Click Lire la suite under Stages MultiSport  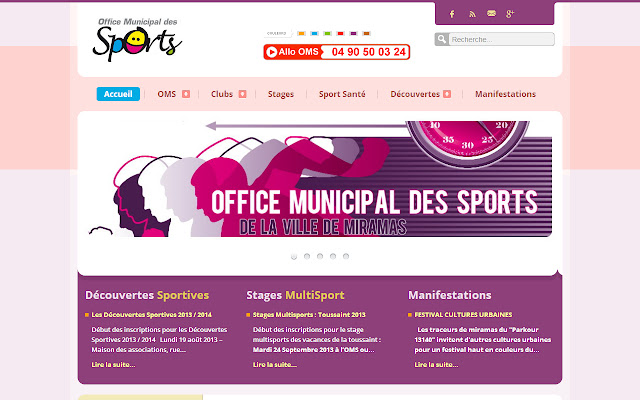[275, 364]
